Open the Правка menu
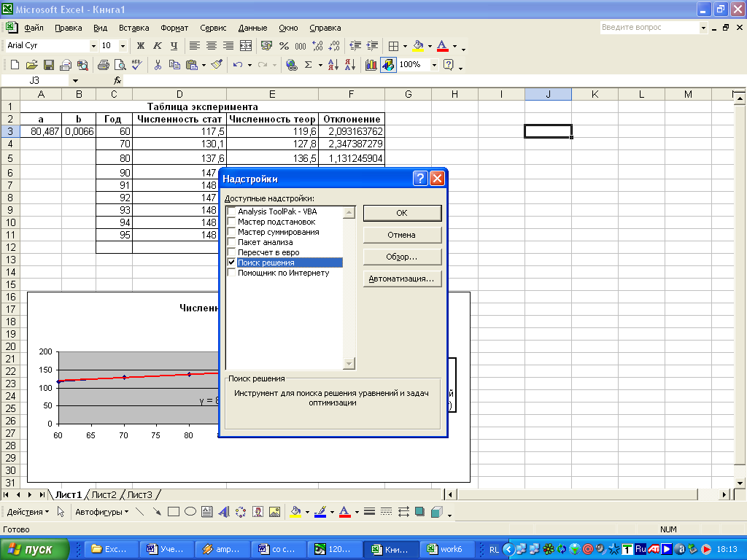 coord(68,28)
